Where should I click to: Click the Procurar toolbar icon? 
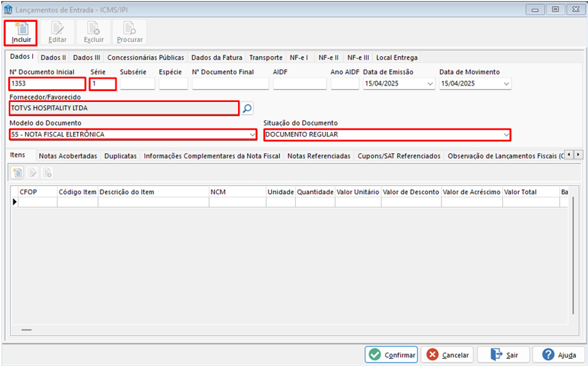pyautogui.click(x=129, y=33)
